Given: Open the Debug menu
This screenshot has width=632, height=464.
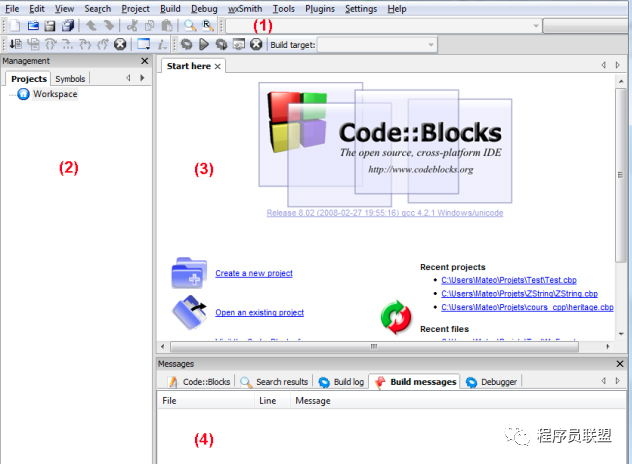Looking at the screenshot, I should pos(204,8).
